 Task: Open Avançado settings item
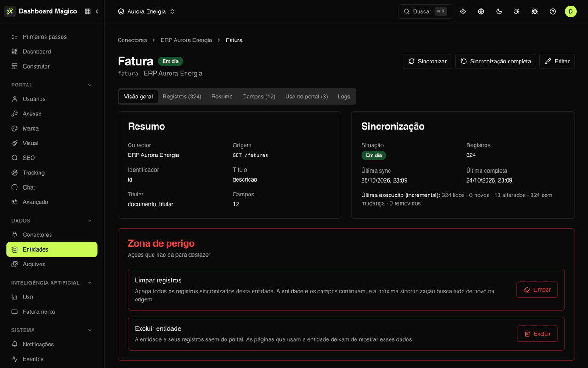pyautogui.click(x=52, y=202)
